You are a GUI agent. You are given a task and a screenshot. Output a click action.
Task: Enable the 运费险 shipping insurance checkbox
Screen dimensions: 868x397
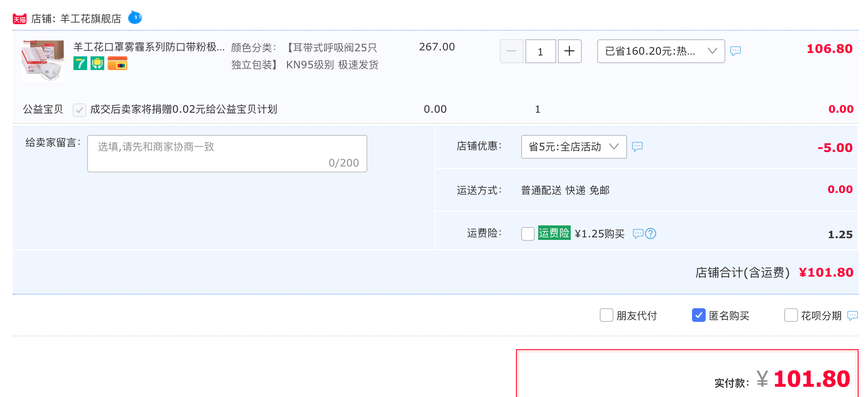tap(528, 234)
